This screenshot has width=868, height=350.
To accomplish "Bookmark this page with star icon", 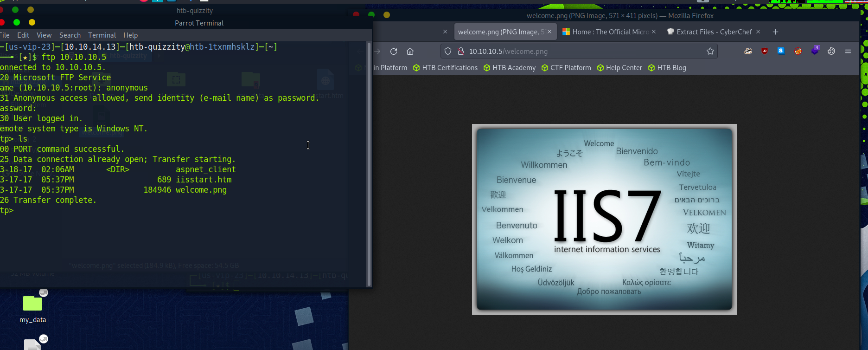I will [x=710, y=52].
